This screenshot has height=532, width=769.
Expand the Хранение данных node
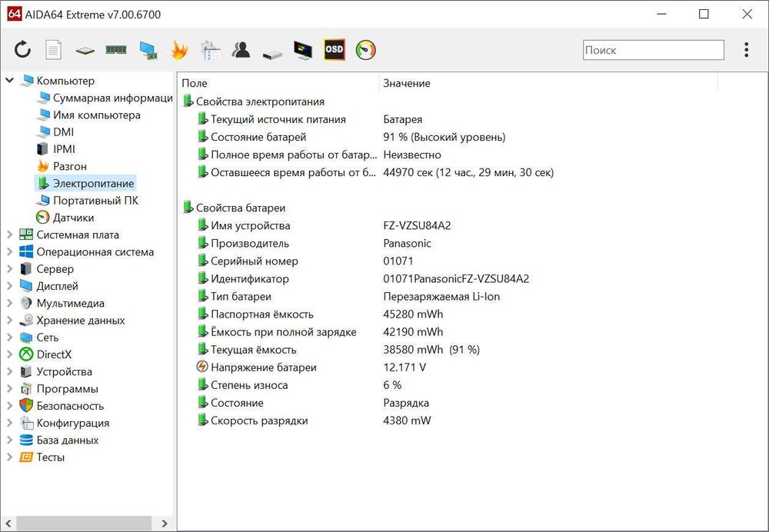click(x=9, y=321)
